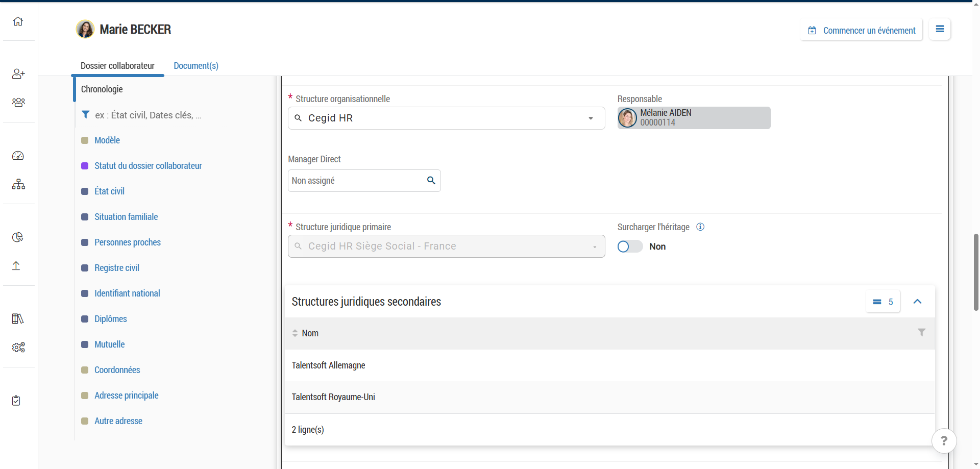The height and width of the screenshot is (469, 980).
Task: Click the help question mark button
Action: pos(944,440)
